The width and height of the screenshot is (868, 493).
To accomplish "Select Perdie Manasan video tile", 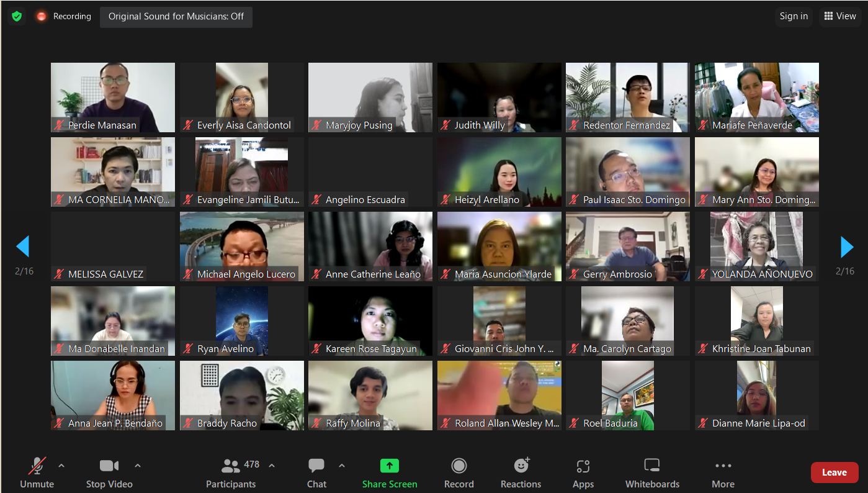I will (113, 97).
